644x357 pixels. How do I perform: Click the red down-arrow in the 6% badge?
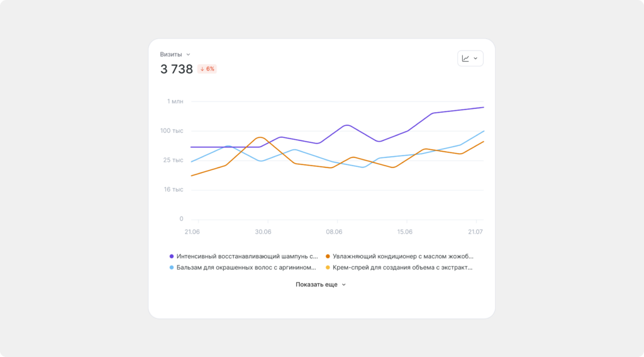pos(202,69)
